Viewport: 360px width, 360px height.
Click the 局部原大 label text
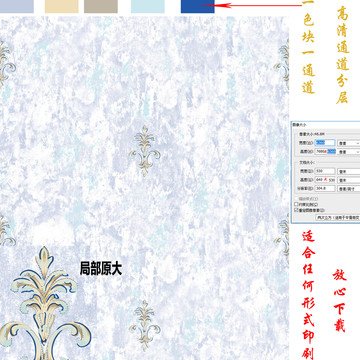click(101, 269)
